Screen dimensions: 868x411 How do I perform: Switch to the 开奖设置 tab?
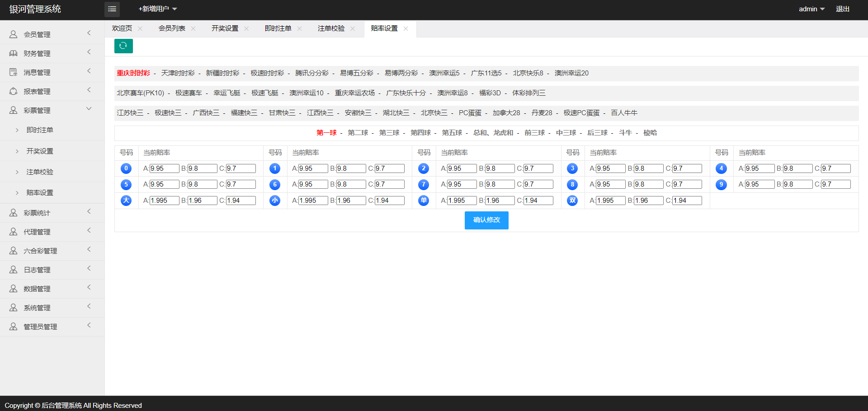pos(225,28)
